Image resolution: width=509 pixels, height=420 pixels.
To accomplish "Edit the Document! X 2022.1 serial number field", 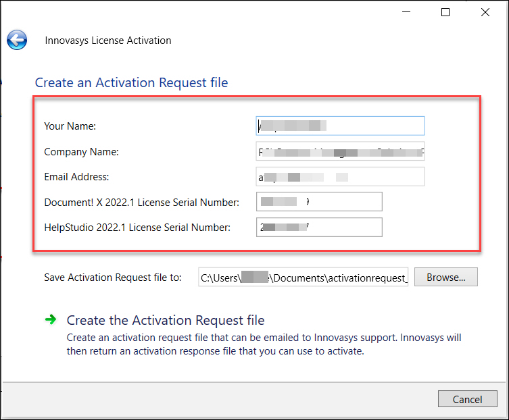I will click(x=319, y=202).
